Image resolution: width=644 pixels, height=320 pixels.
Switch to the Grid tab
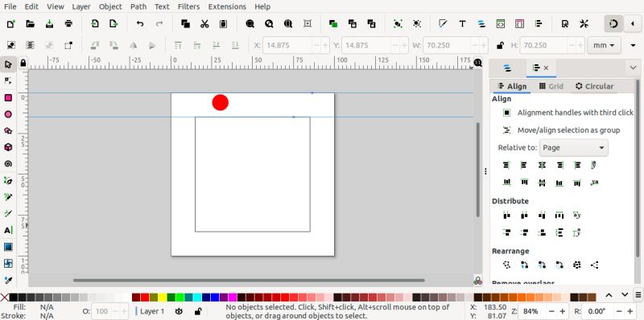coord(551,86)
